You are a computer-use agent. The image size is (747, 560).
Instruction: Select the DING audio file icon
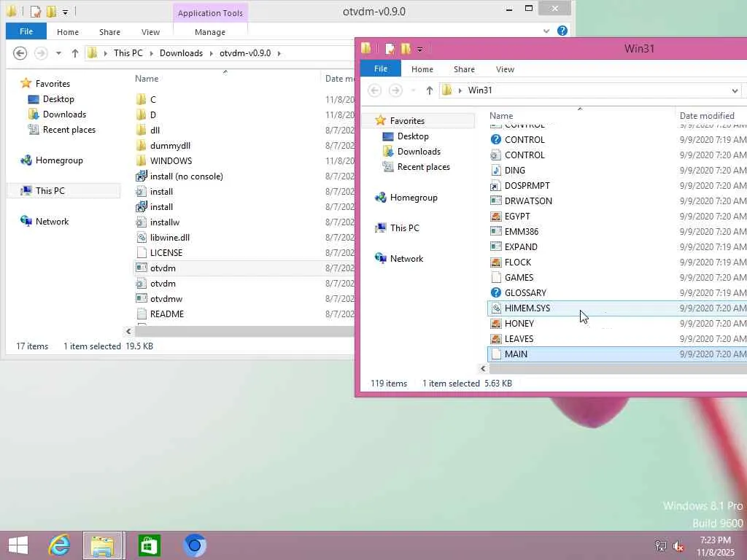point(496,170)
